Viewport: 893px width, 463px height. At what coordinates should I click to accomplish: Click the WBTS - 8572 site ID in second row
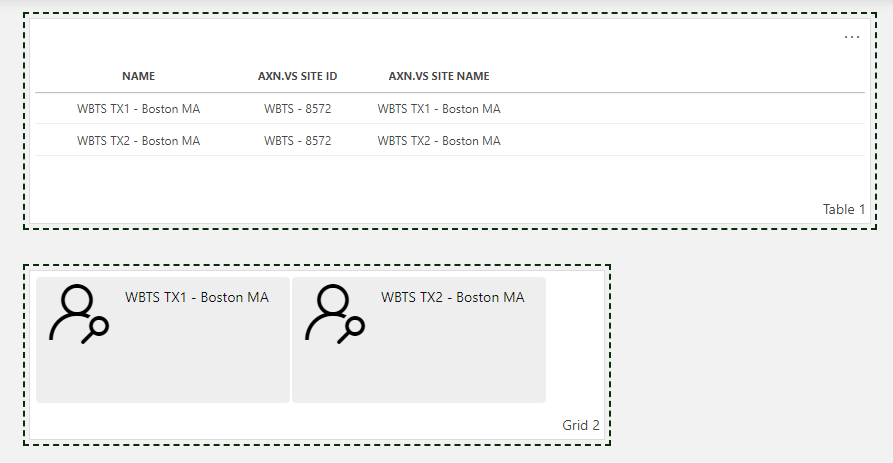(x=297, y=141)
